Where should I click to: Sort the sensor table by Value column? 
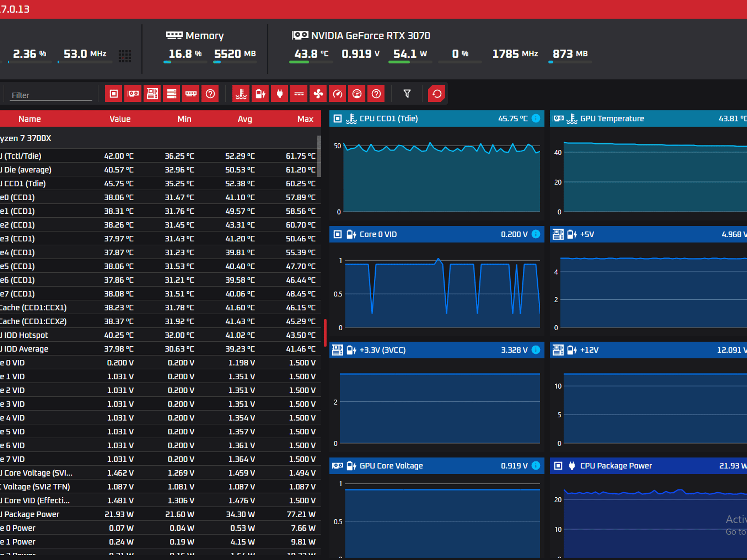click(120, 119)
